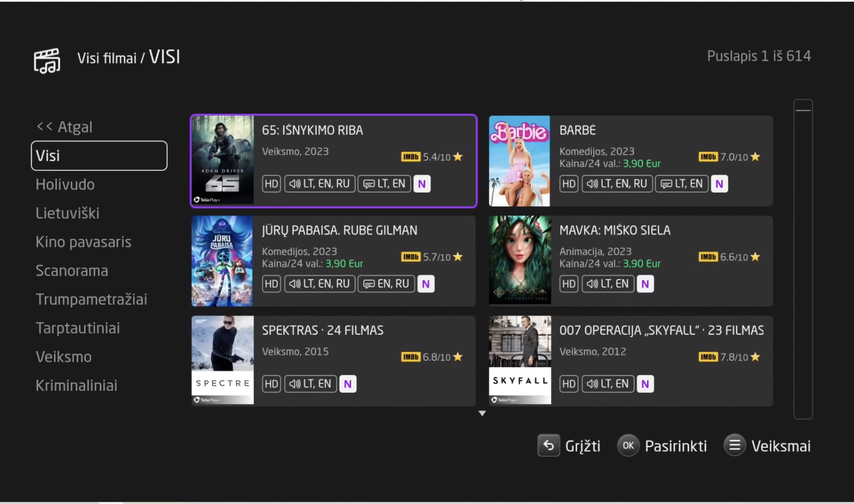Open the Tarptautiniai category
The width and height of the screenshot is (854, 504).
point(78,328)
